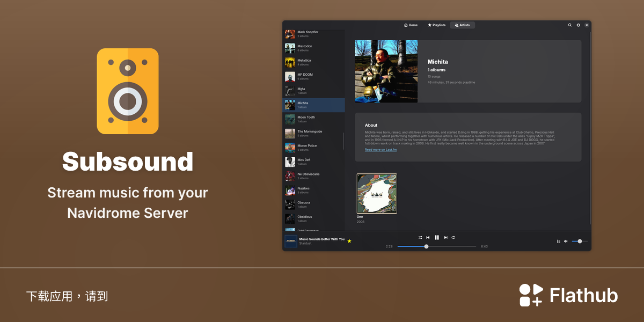Screen dimensions: 644x322
Task: Select Mgla in the artist list
Action: click(x=314, y=91)
